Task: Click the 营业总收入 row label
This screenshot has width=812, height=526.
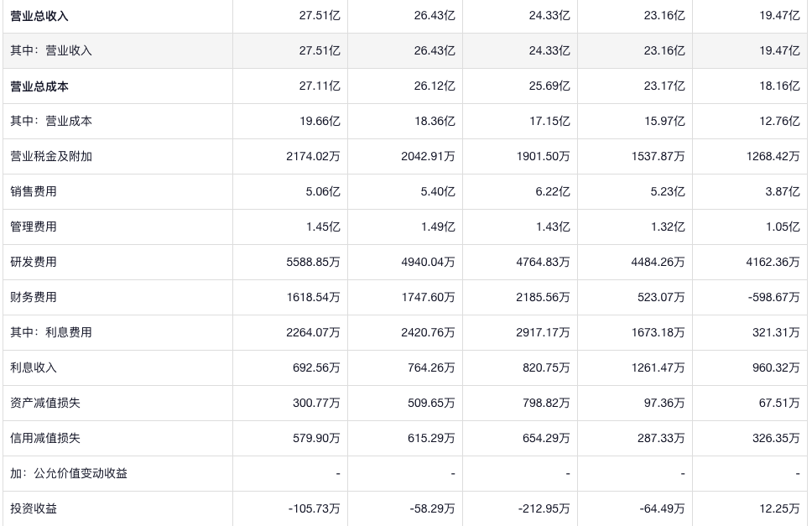Action: [39, 16]
